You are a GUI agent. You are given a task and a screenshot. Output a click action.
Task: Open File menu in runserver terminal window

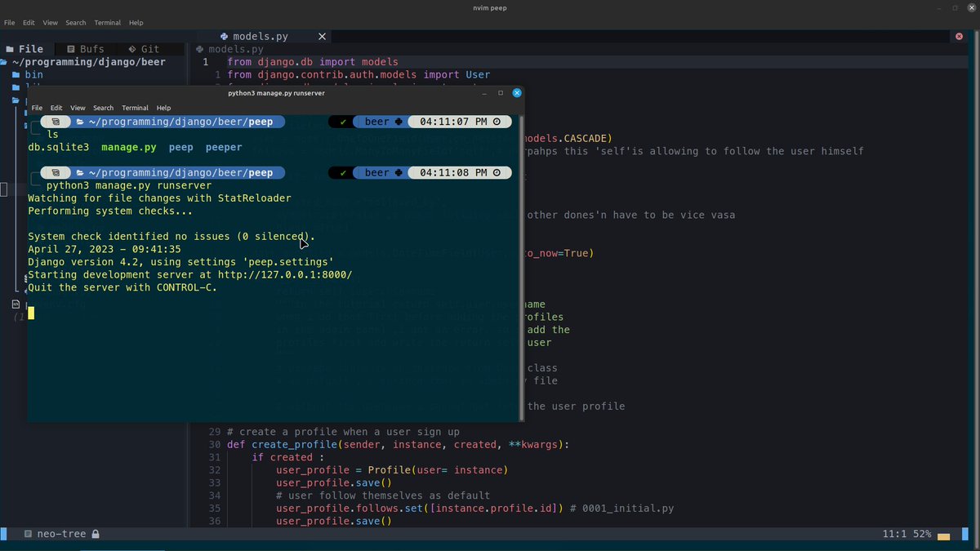click(37, 108)
